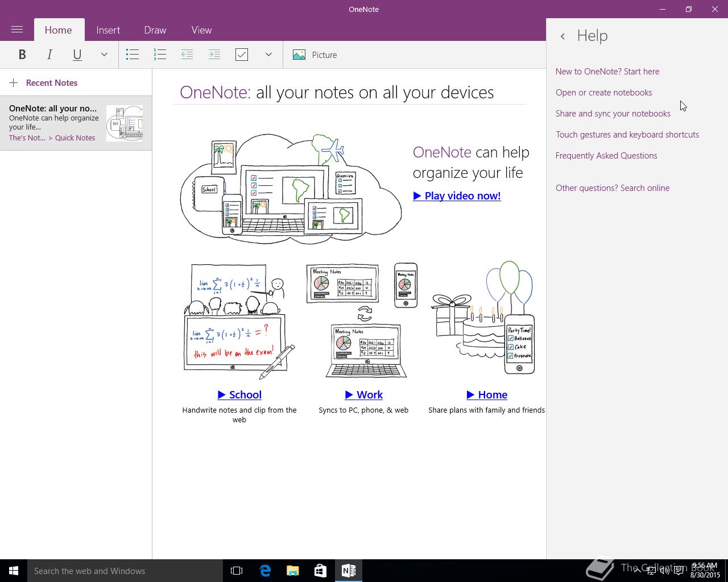This screenshot has height=582, width=728.
Task: Open the Recent Notes list
Action: pos(52,83)
